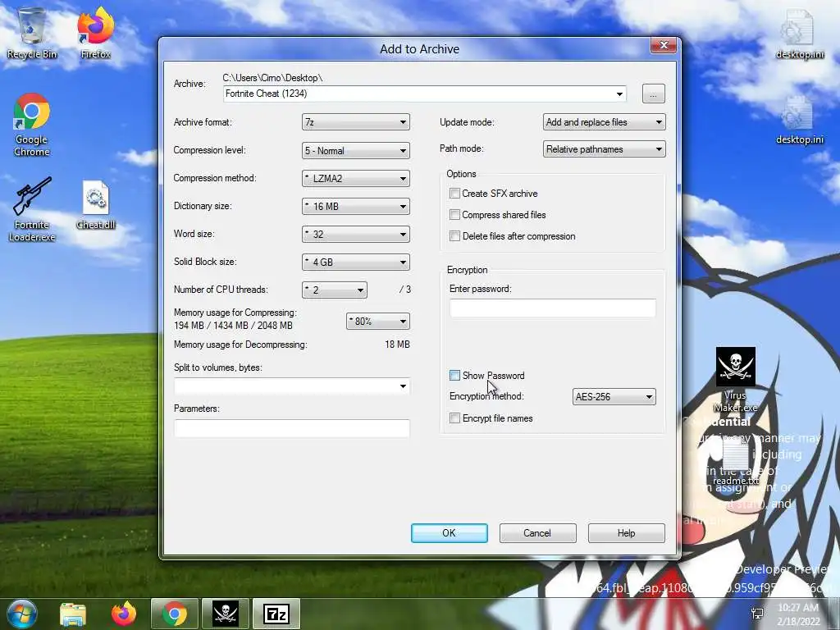Check Compress shared files
The width and height of the screenshot is (840, 630).
[x=454, y=215]
